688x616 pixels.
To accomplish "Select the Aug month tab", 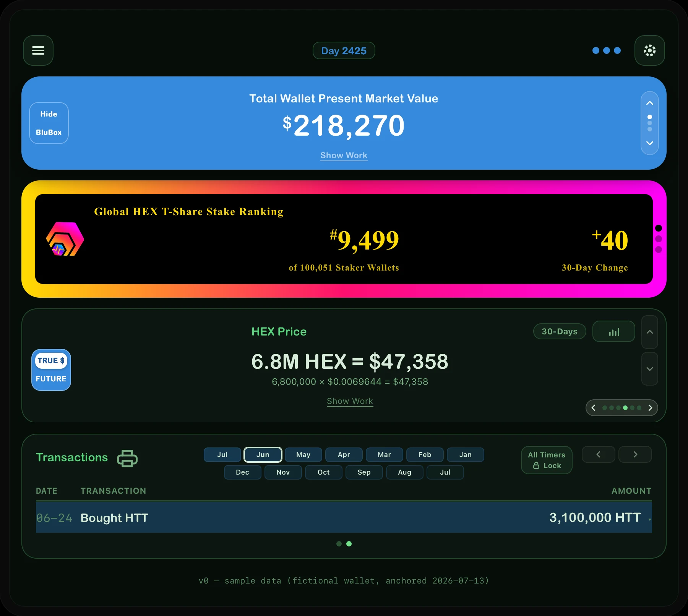I will click(x=405, y=472).
